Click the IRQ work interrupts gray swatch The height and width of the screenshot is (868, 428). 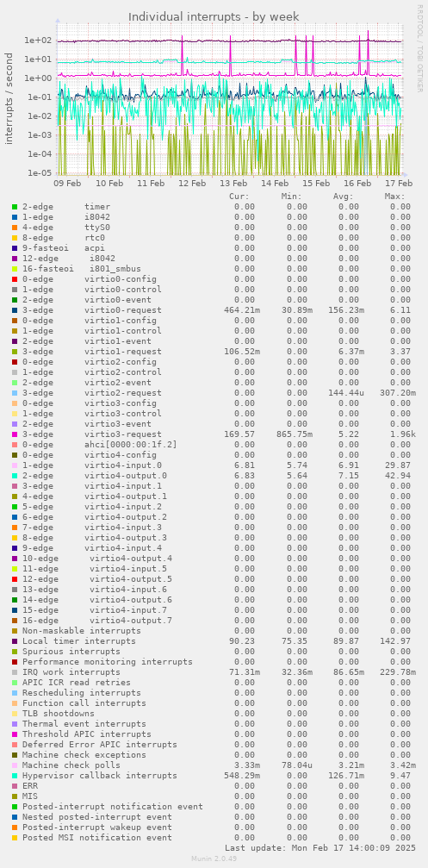point(15,672)
